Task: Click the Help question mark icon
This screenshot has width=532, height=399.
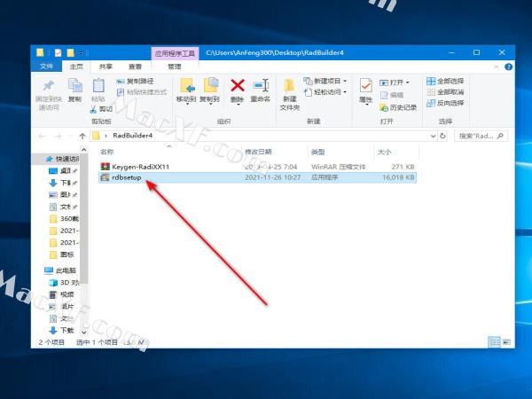Action: (508, 66)
